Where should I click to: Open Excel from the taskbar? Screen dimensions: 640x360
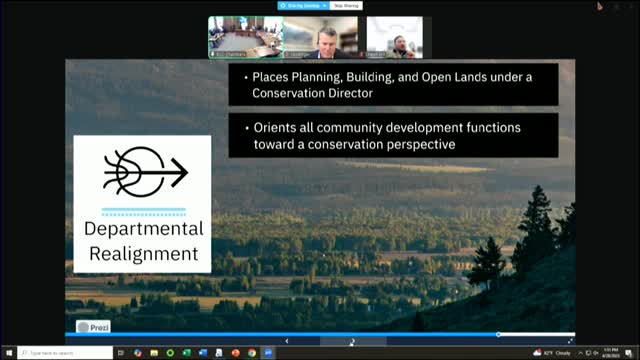point(187,353)
